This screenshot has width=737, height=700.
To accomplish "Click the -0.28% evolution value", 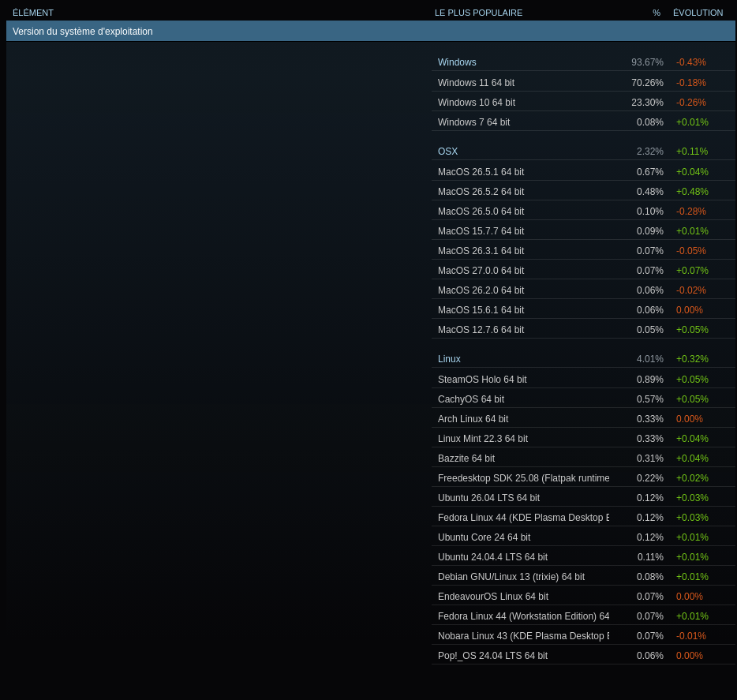I will coord(691,211).
